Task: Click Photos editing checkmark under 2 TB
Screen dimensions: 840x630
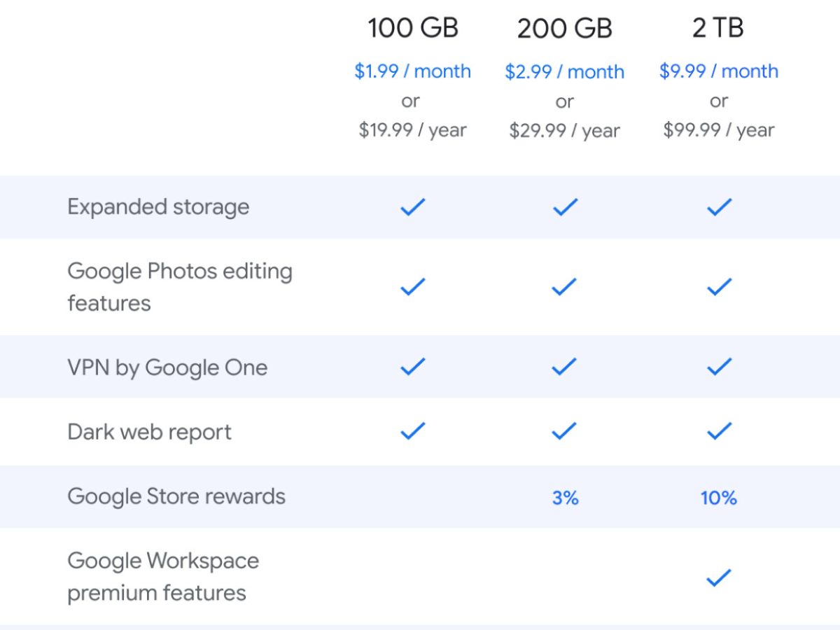Action: click(719, 287)
